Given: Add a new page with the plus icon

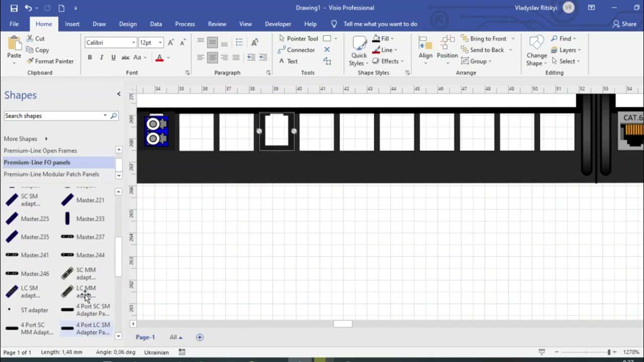Looking at the screenshot, I should pyautogui.click(x=200, y=337).
